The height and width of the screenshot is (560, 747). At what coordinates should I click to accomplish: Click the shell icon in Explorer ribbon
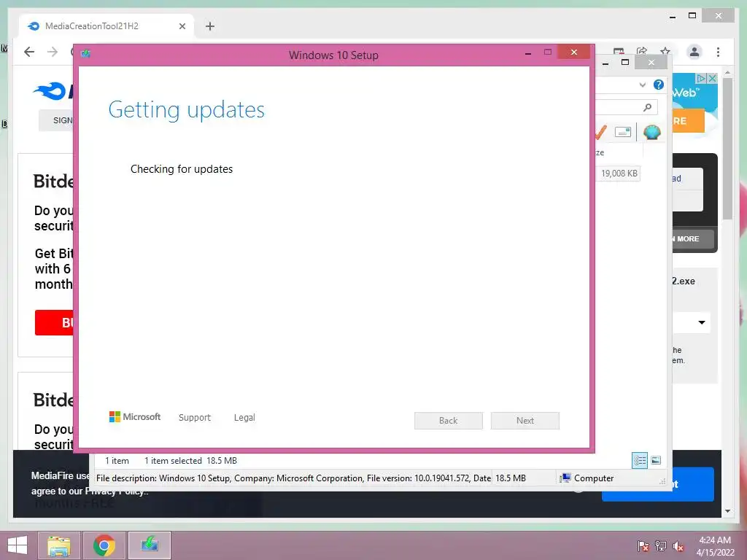point(651,133)
